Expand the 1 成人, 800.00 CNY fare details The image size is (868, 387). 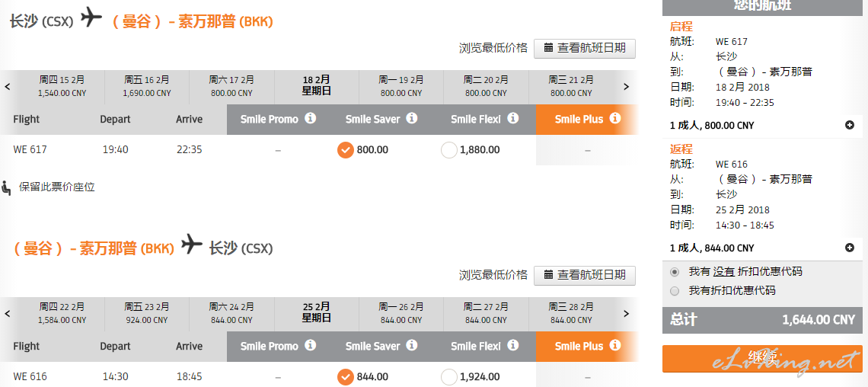pyautogui.click(x=850, y=125)
